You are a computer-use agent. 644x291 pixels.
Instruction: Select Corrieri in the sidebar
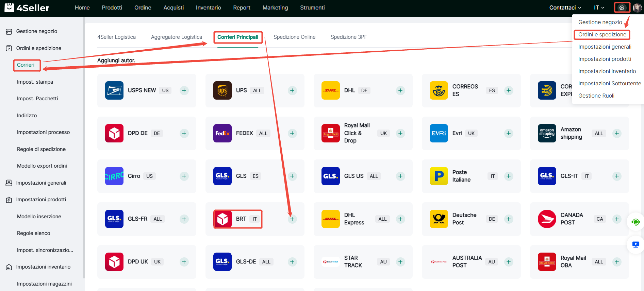point(26,65)
